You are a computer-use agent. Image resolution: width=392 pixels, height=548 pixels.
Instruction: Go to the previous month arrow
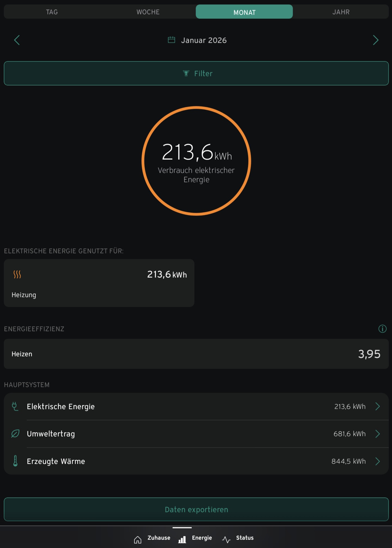click(x=17, y=40)
